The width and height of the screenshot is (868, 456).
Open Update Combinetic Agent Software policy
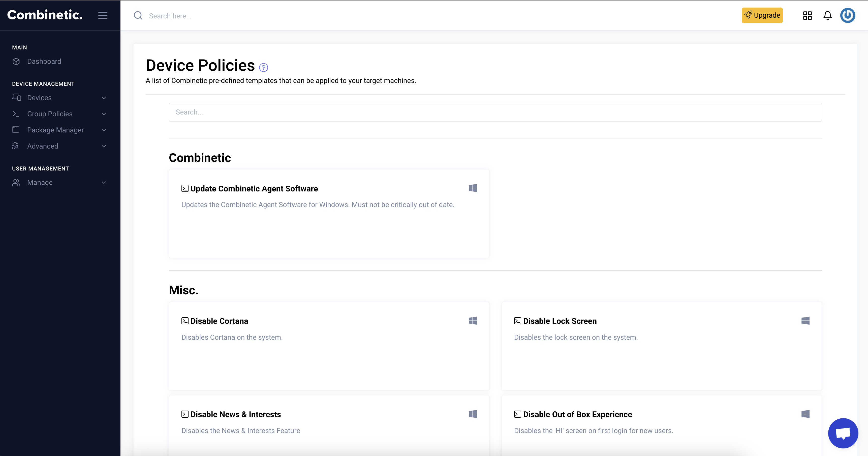(254, 189)
